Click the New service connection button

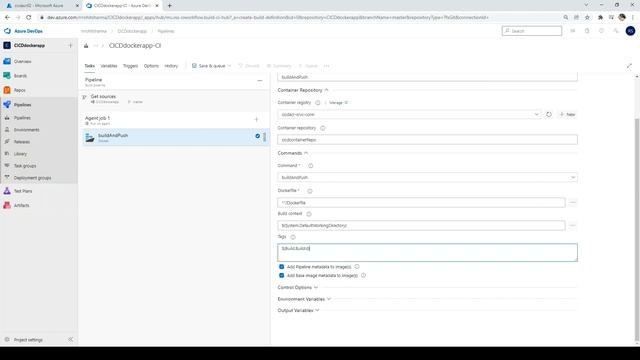567,114
